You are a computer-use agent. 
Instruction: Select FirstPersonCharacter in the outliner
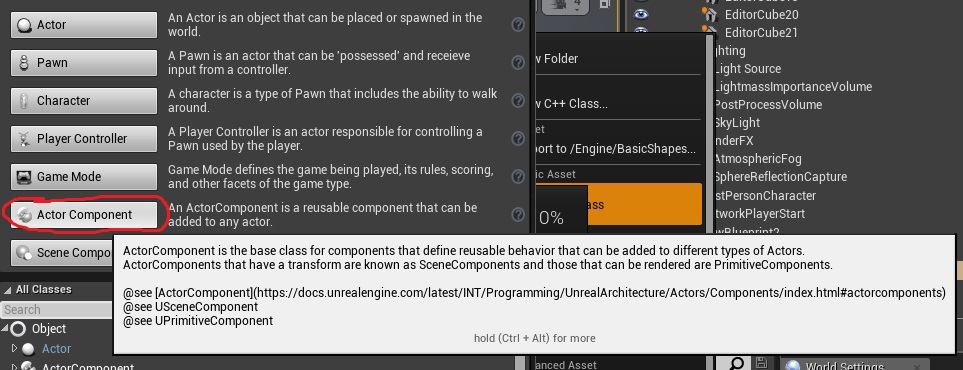pyautogui.click(x=765, y=195)
